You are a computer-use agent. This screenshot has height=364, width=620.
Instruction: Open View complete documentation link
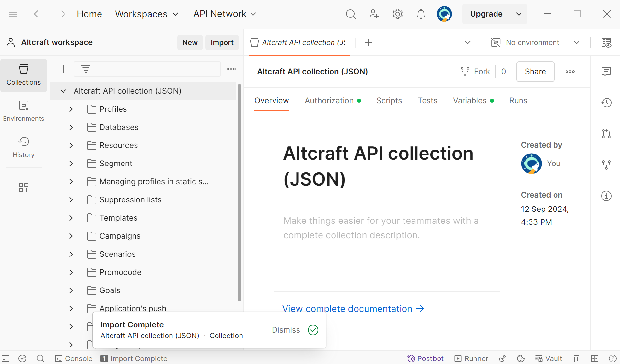[353, 309]
